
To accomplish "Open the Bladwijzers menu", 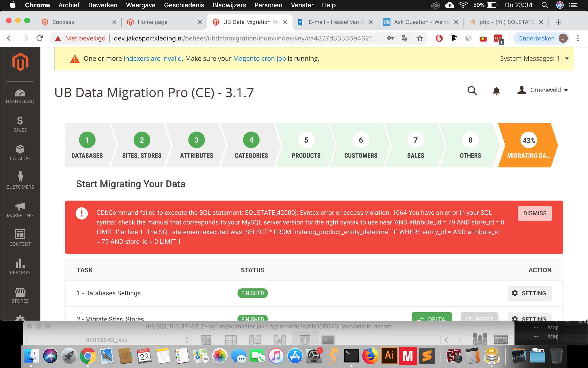I will 229,5.
